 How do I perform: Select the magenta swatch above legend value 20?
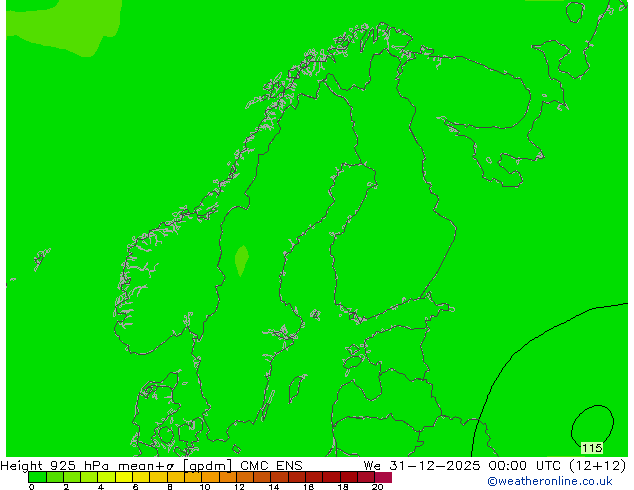(383, 477)
